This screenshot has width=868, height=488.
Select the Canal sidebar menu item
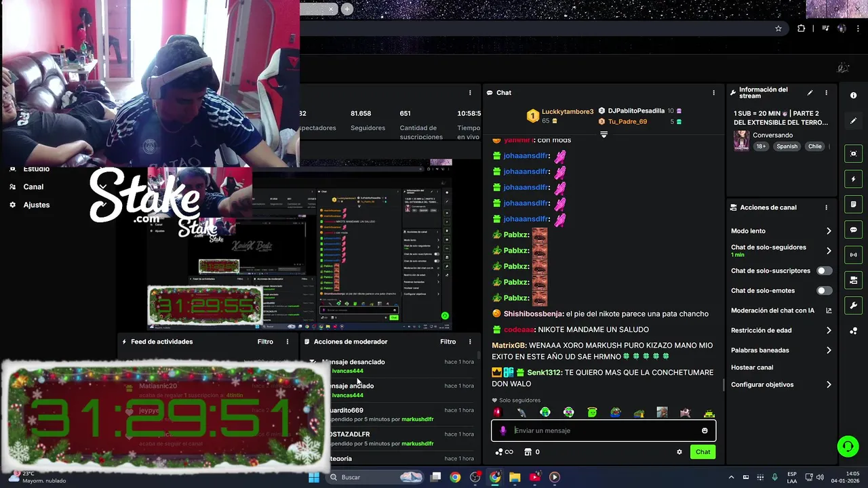coord(33,187)
